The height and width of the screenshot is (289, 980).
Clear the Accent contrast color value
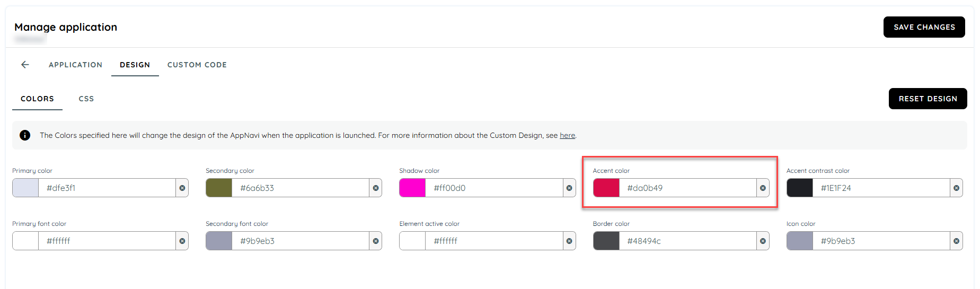click(956, 188)
